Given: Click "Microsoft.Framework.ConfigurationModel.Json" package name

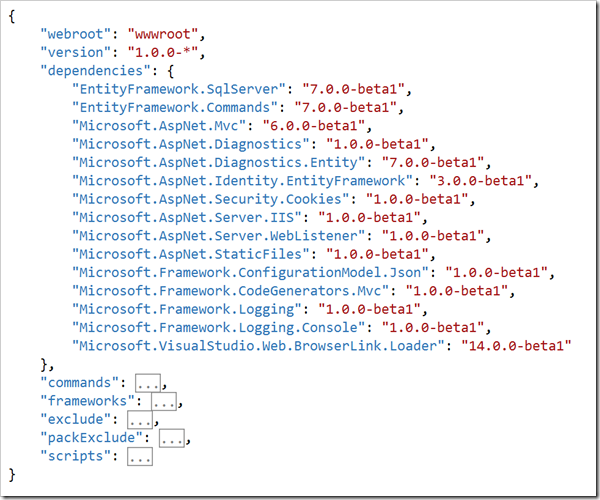Looking at the screenshot, I should (250, 272).
